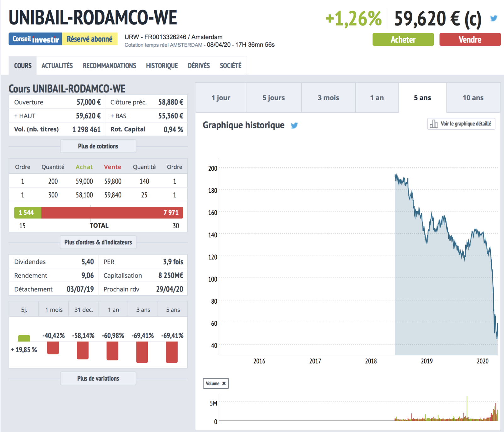Click the red 7 971 sell volume bar
The image size is (504, 432).
[112, 213]
